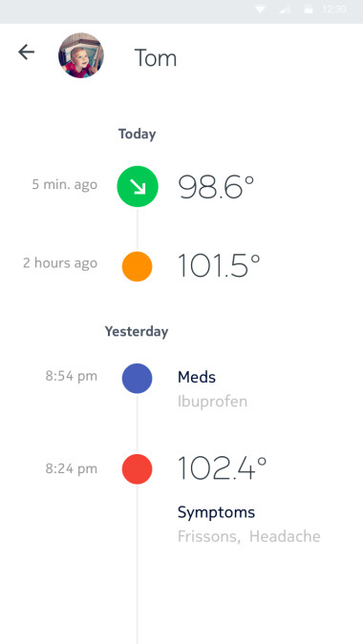Viewport: 363px width, 644px height.
Task: Select the orange 101.5° timeline marker
Action: [x=138, y=266]
